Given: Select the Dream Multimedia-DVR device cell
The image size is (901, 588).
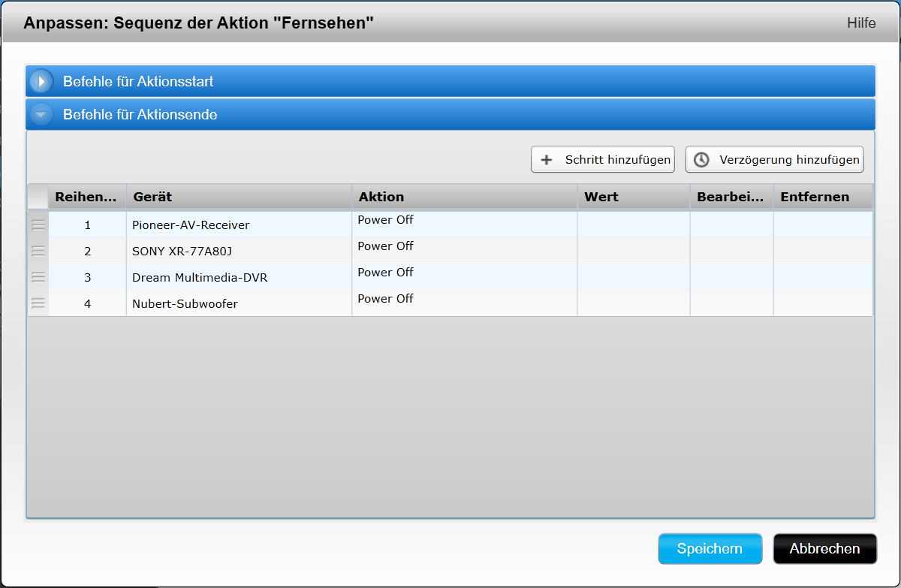Looking at the screenshot, I should tap(200, 277).
